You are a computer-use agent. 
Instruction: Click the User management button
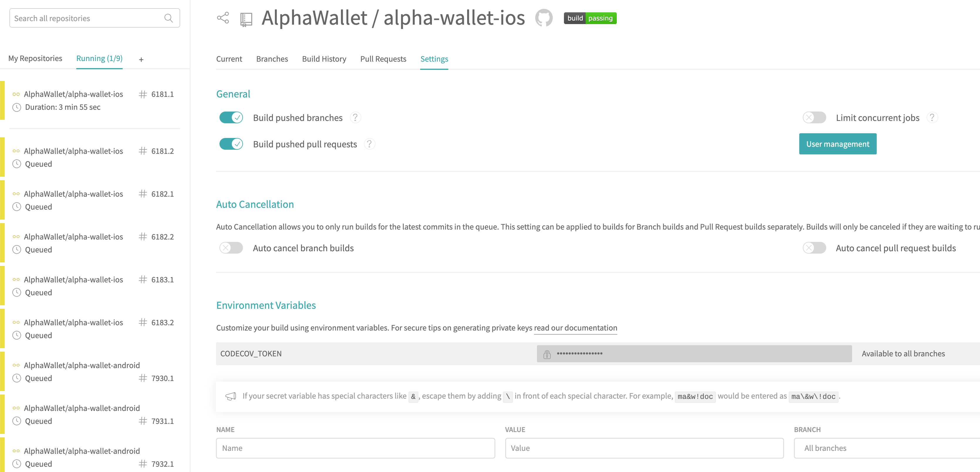(x=838, y=144)
